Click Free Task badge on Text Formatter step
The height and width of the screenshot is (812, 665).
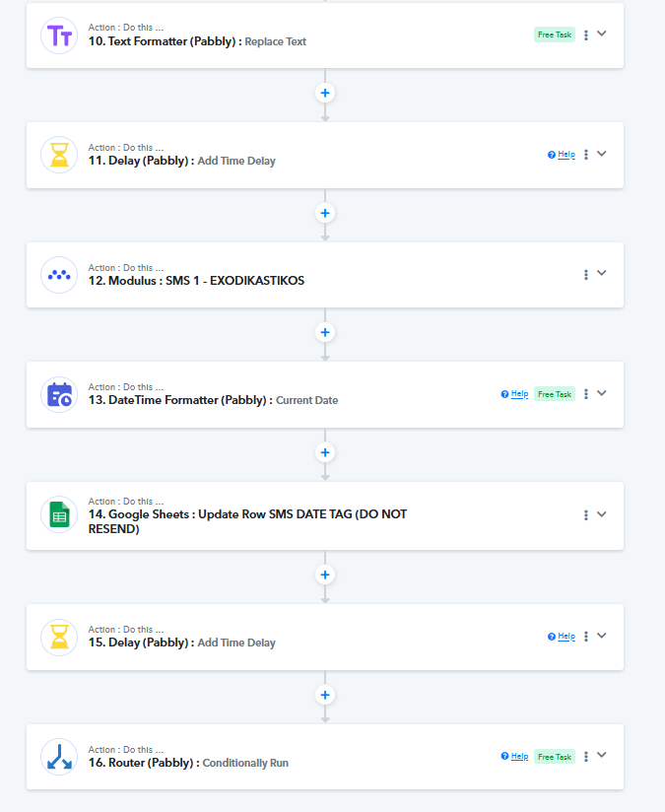click(x=555, y=34)
